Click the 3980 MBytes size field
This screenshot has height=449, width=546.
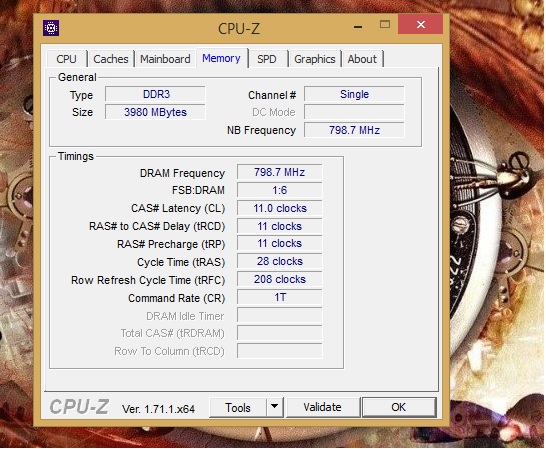156,112
